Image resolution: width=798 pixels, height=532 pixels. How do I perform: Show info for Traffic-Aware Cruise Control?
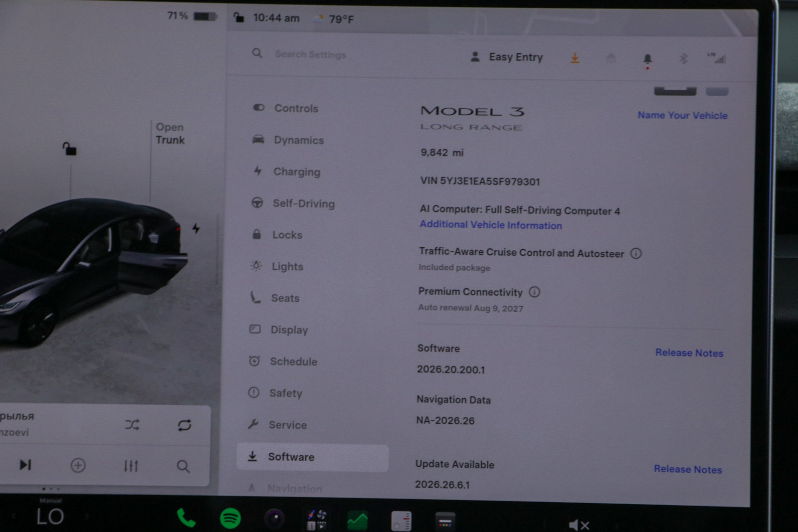click(x=636, y=253)
